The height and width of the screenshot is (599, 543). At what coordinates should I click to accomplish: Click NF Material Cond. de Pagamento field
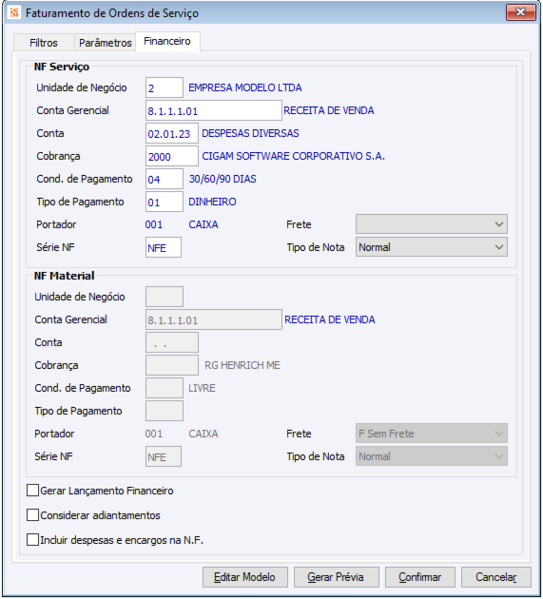pyautogui.click(x=164, y=388)
